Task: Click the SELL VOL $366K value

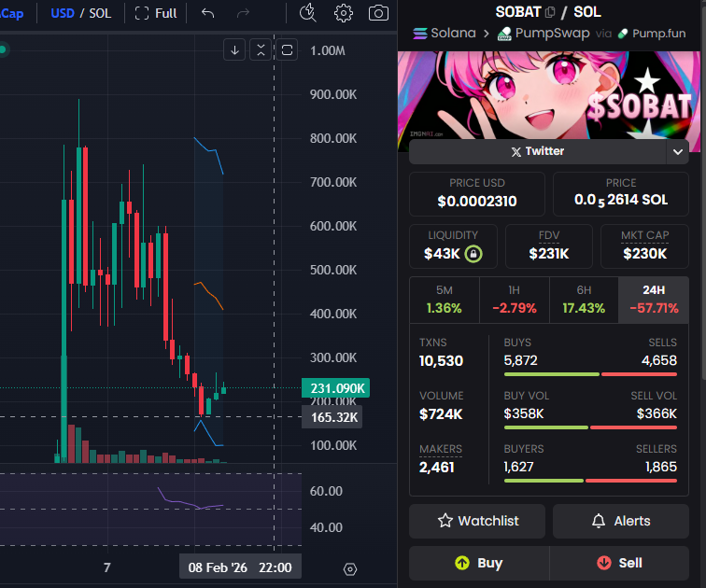Action: coord(657,413)
